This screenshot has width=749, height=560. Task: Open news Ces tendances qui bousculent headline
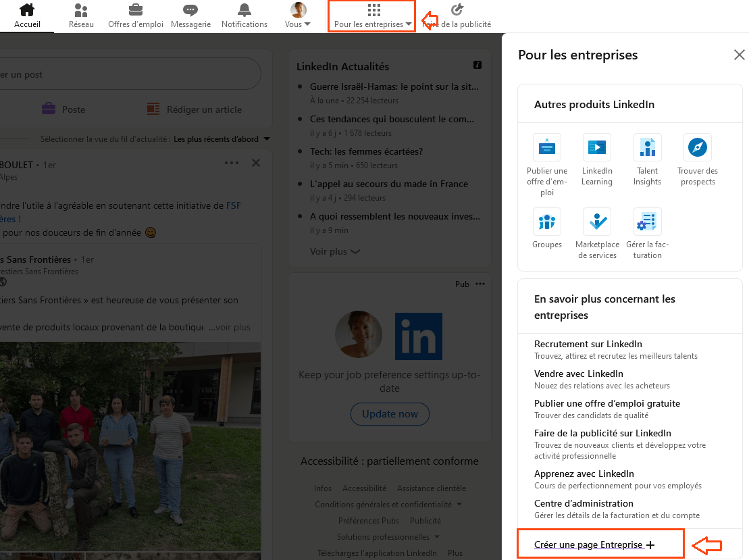[392, 119]
